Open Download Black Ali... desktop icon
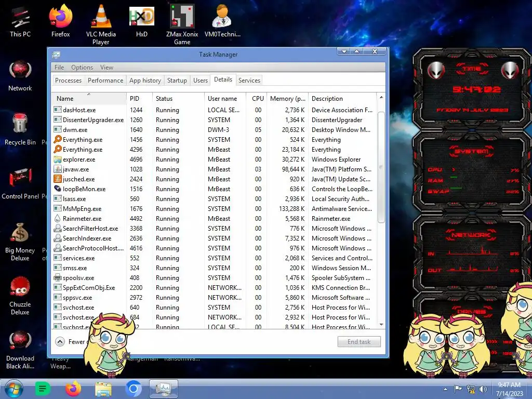Screen dimensions: 532x399 (20, 350)
